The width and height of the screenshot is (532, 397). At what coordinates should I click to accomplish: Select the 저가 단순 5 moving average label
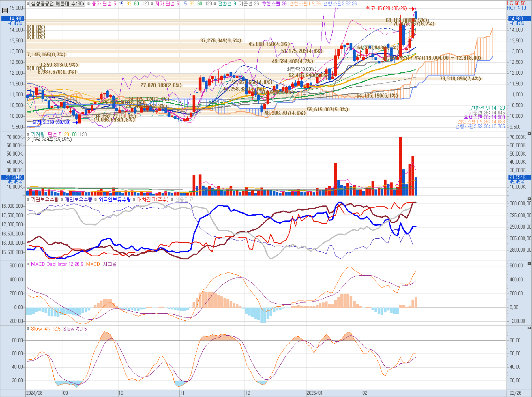[x=167, y=4]
